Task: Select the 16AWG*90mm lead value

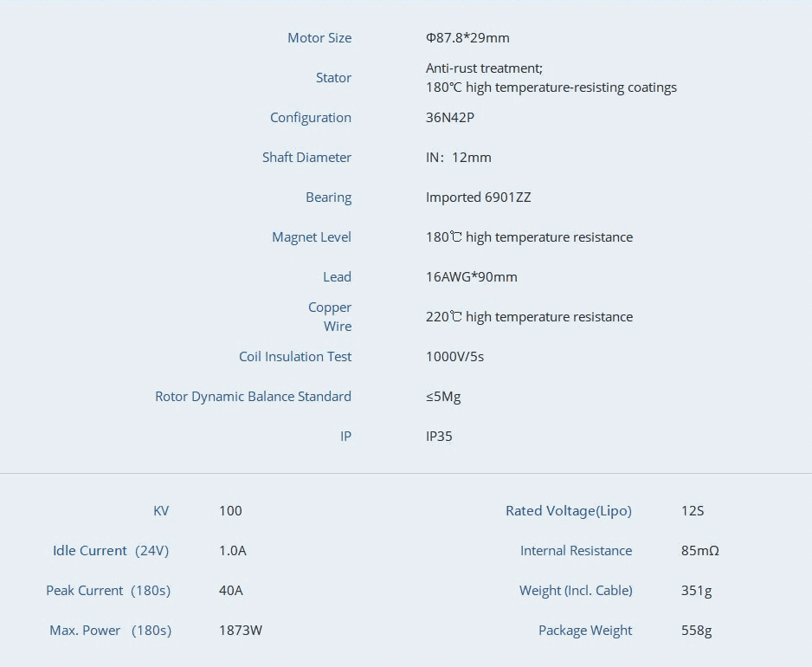Action: (x=471, y=277)
